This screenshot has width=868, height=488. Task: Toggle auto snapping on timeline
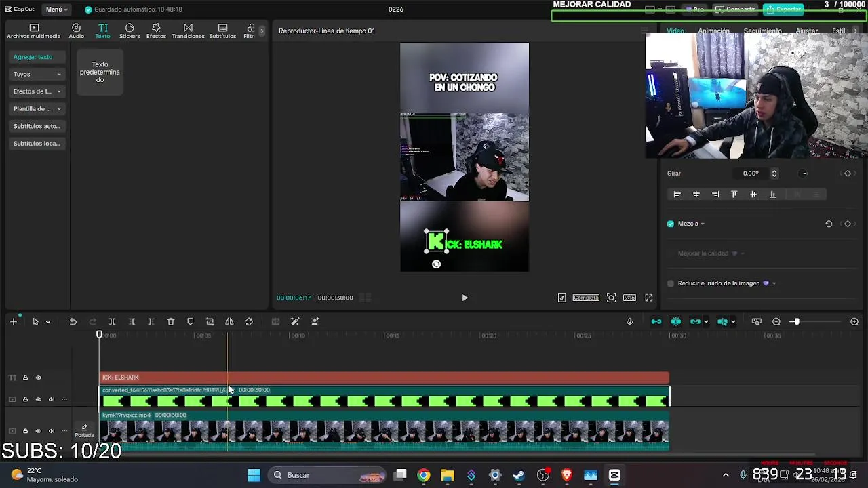[x=676, y=321]
